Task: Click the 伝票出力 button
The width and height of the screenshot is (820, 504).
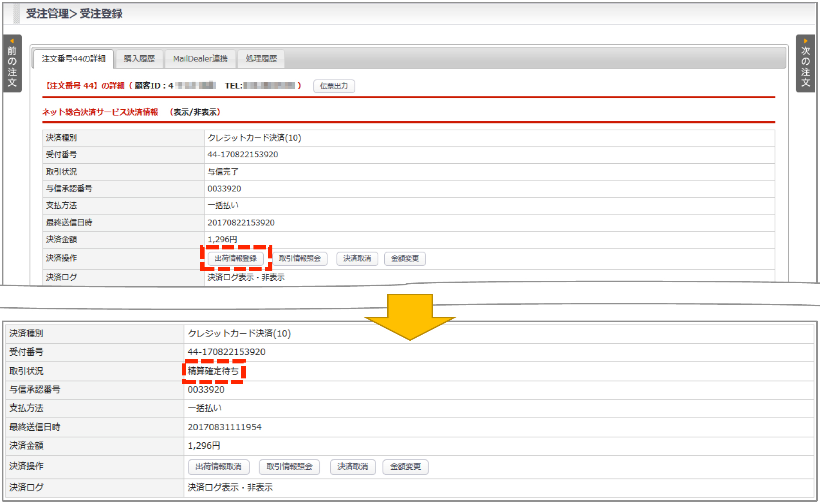Action: 334,86
